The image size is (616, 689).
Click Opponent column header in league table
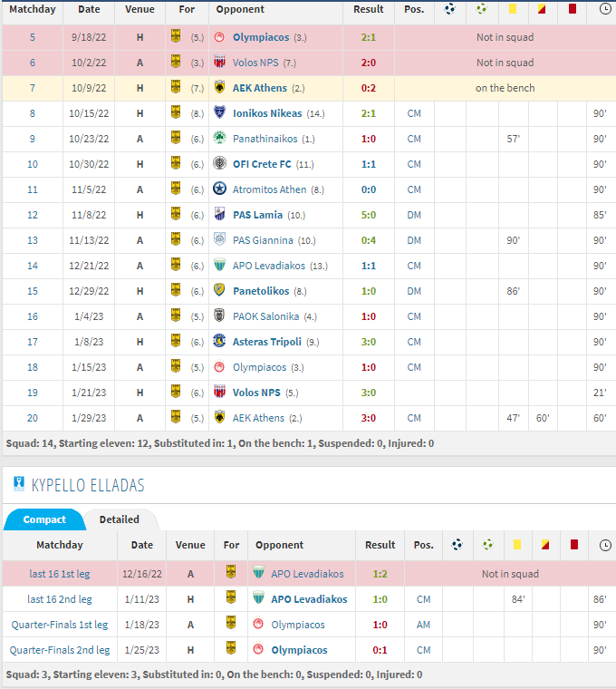pos(240,9)
